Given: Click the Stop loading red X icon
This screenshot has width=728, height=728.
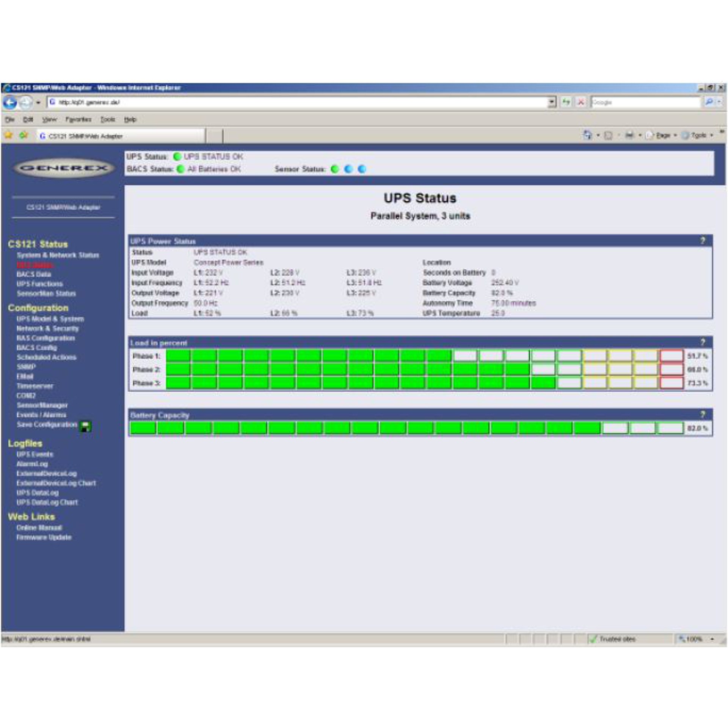Looking at the screenshot, I should point(581,102).
